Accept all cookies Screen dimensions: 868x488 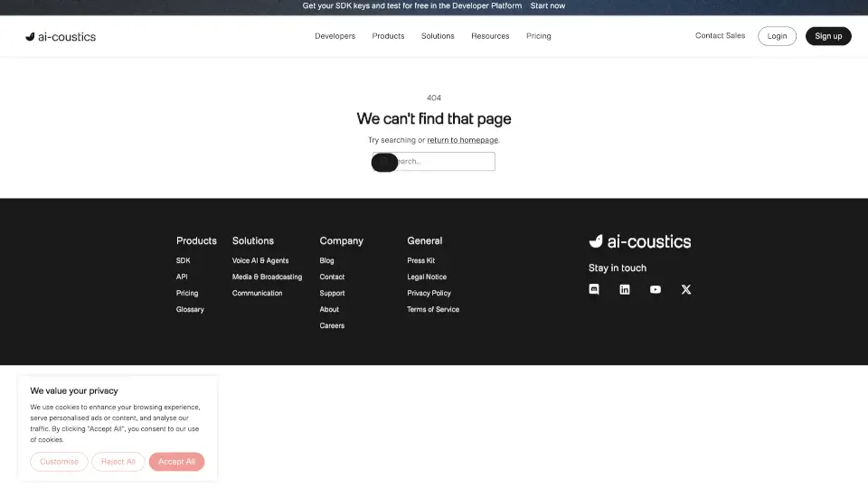[177, 462]
